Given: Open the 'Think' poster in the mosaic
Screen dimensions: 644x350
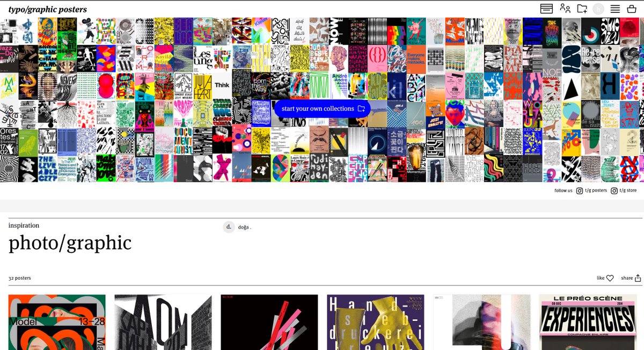Looking at the screenshot, I should click(222, 85).
